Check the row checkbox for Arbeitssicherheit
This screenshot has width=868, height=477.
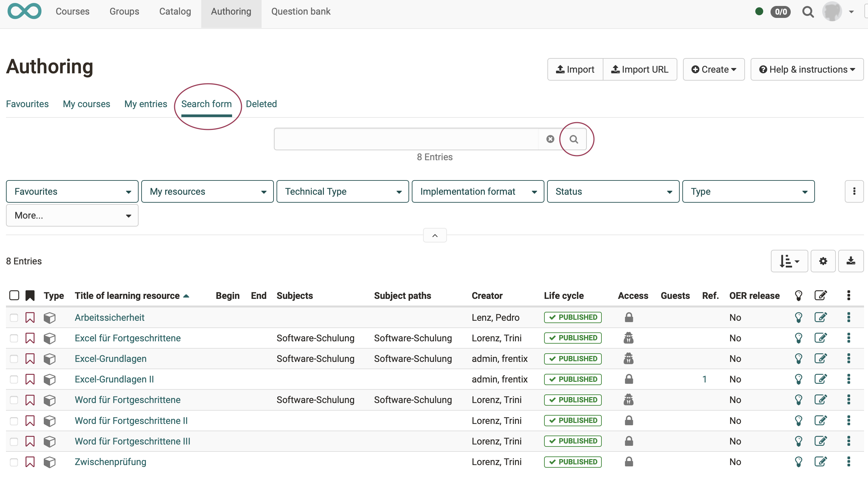coord(14,317)
